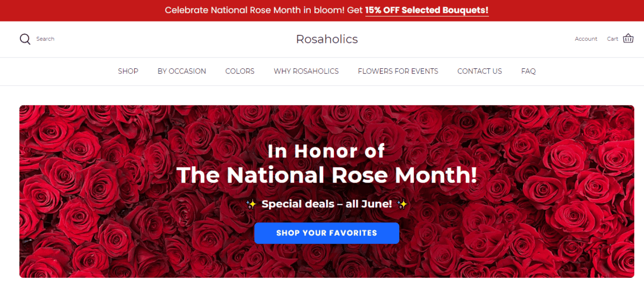This screenshot has width=644, height=288.
Task: Open the FAQ page
Action: (x=529, y=71)
